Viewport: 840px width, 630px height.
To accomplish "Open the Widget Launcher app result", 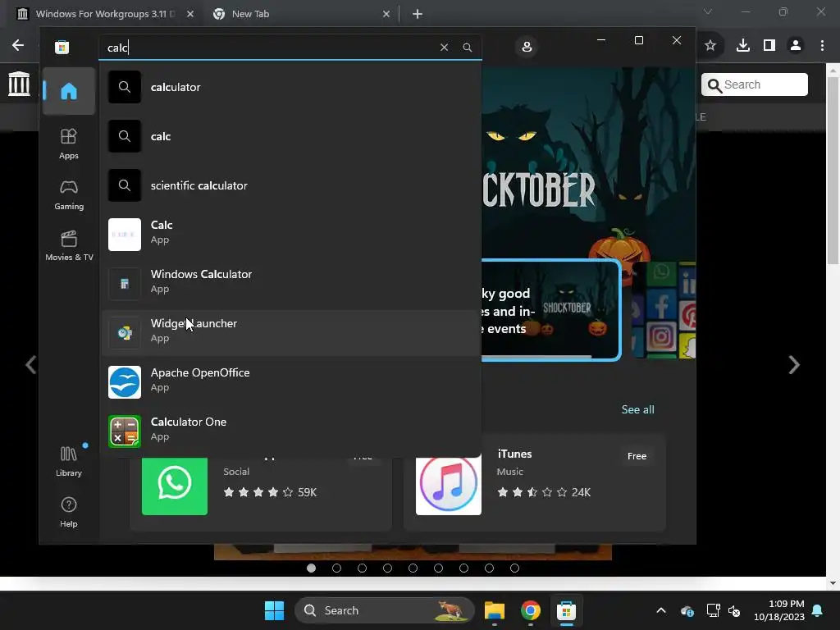I will pyautogui.click(x=290, y=333).
